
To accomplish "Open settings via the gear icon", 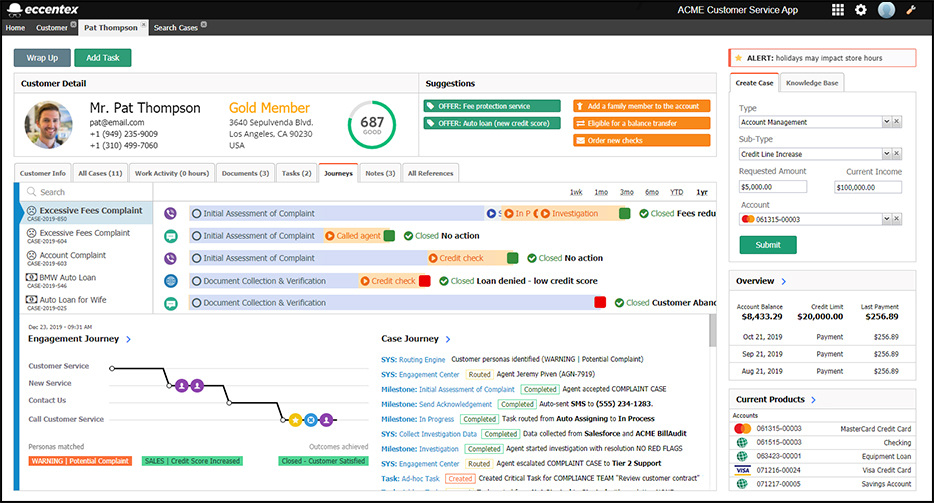I will tap(861, 10).
